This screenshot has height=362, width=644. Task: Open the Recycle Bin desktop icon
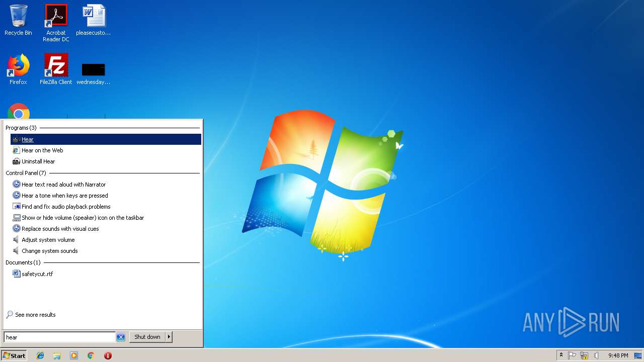pyautogui.click(x=18, y=21)
